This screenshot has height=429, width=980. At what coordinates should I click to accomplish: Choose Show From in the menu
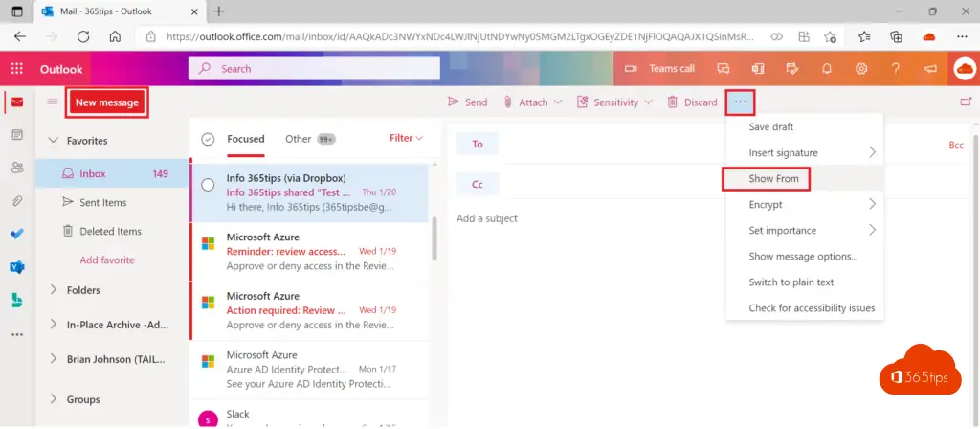point(774,179)
